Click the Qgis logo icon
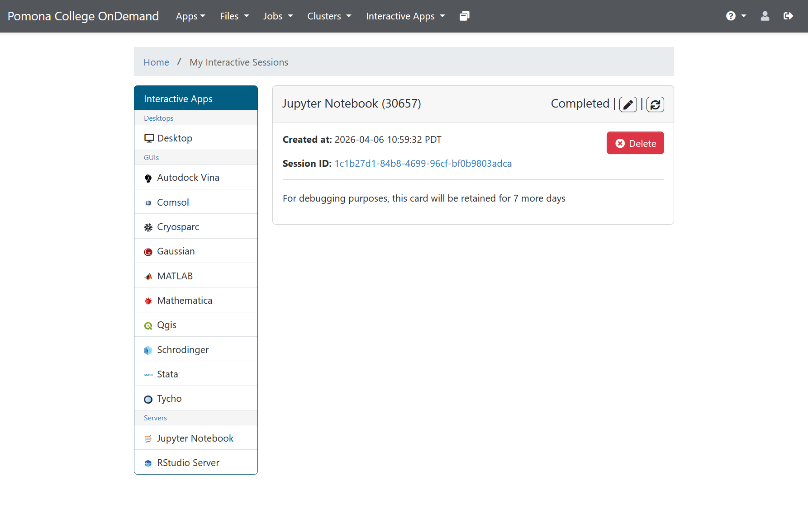Viewport: 808px width, 532px height. [x=148, y=325]
